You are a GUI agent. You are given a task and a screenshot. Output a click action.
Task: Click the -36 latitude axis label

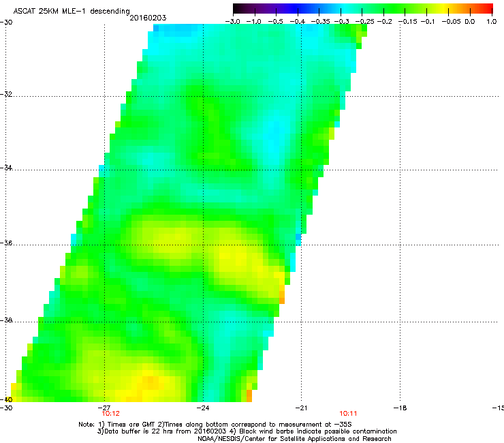(x=6, y=243)
